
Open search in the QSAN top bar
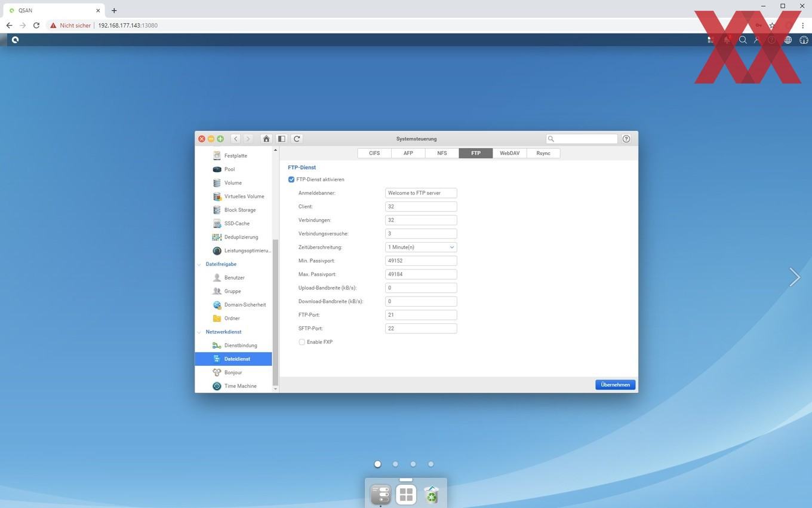click(x=743, y=40)
